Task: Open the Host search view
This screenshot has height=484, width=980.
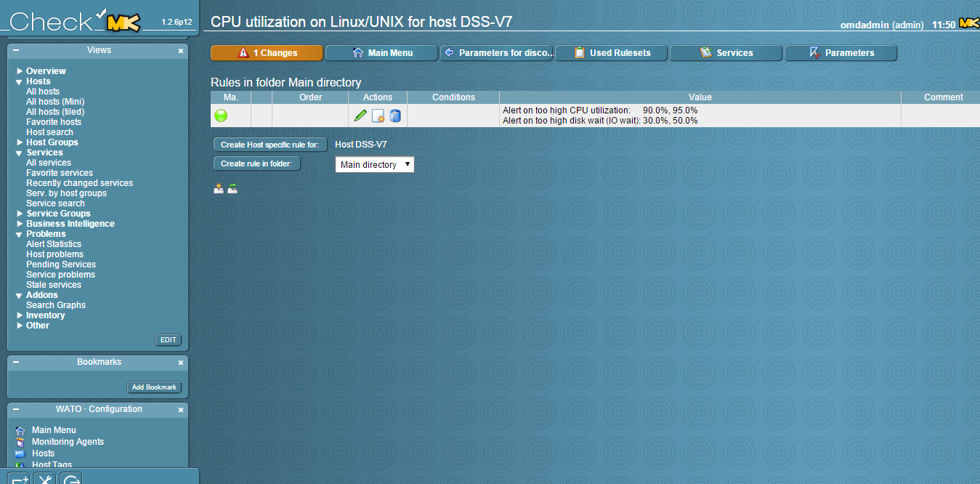Action: point(49,132)
